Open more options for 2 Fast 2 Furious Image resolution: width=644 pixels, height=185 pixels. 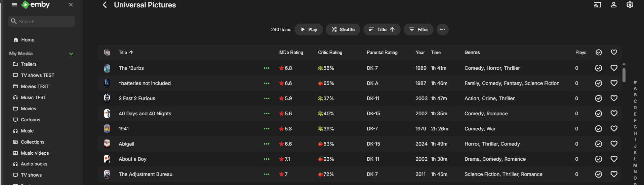(x=267, y=98)
